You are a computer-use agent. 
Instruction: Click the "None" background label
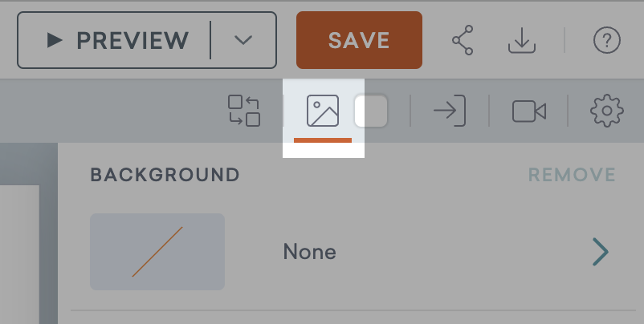pos(309,253)
